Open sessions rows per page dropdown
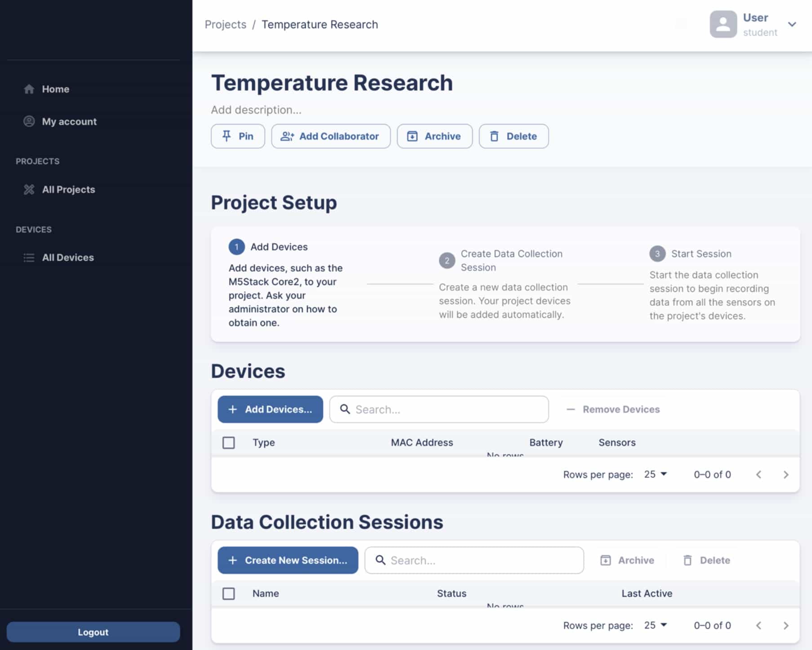The width and height of the screenshot is (812, 650). coord(655,625)
